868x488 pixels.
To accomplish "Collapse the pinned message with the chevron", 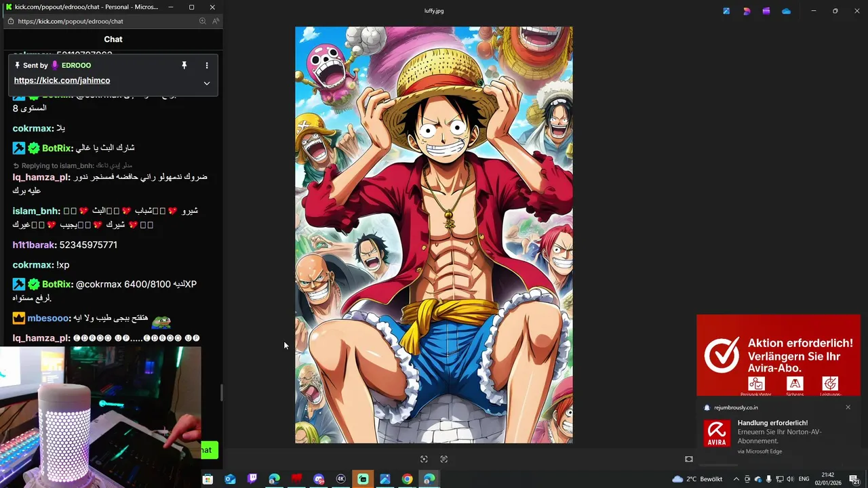I will 207,83.
